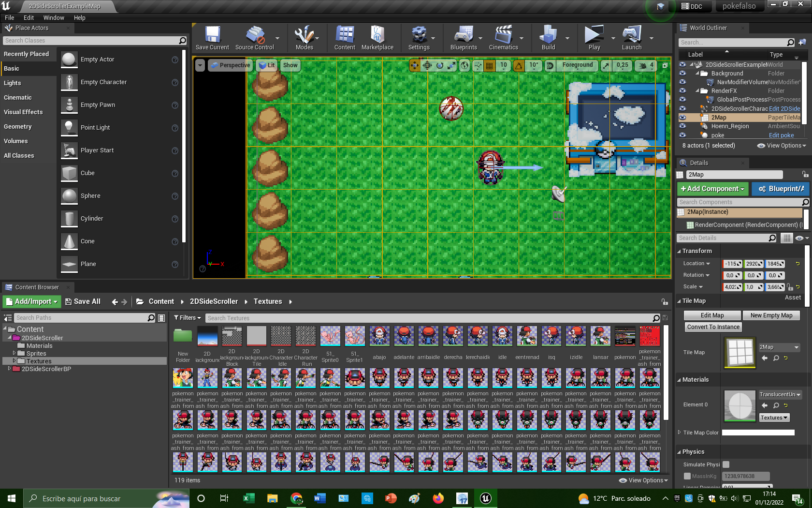Image resolution: width=812 pixels, height=508 pixels.
Task: Click the Cinematics clapperboard icon
Action: click(x=503, y=38)
